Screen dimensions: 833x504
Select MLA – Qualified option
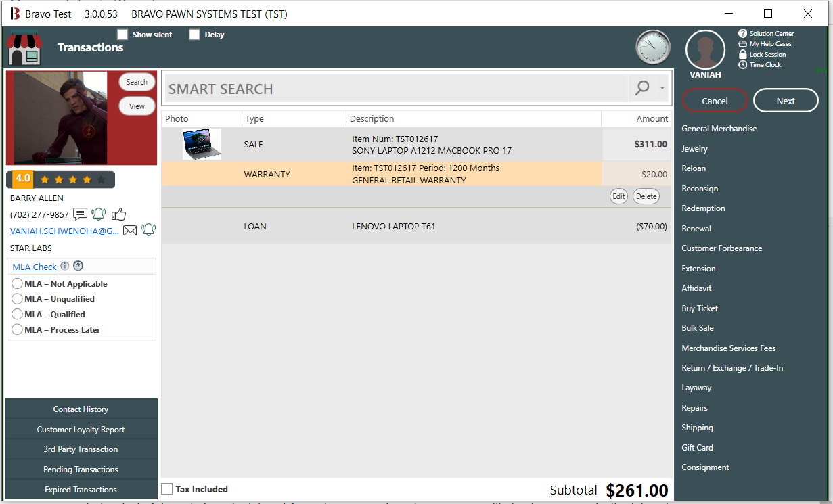(x=18, y=315)
